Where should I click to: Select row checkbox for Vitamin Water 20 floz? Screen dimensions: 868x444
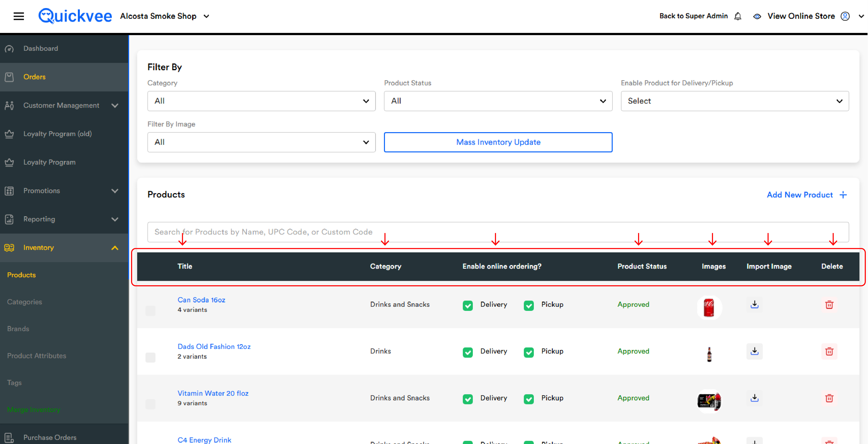point(150,404)
